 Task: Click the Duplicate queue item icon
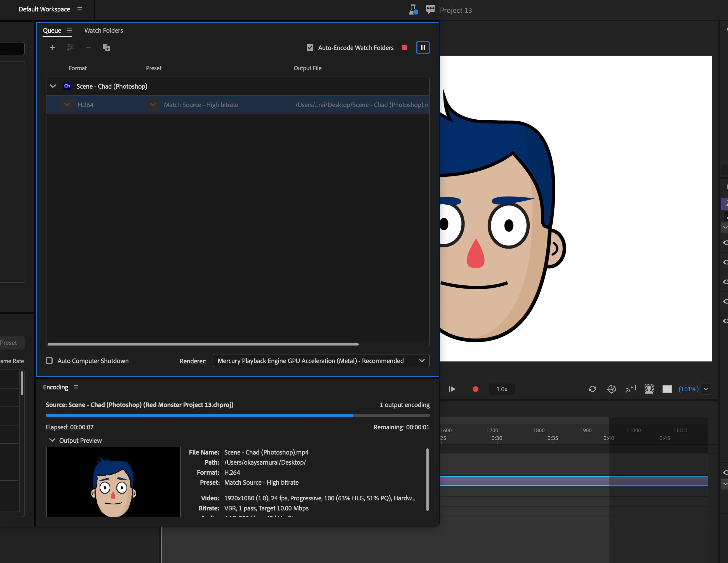(106, 48)
